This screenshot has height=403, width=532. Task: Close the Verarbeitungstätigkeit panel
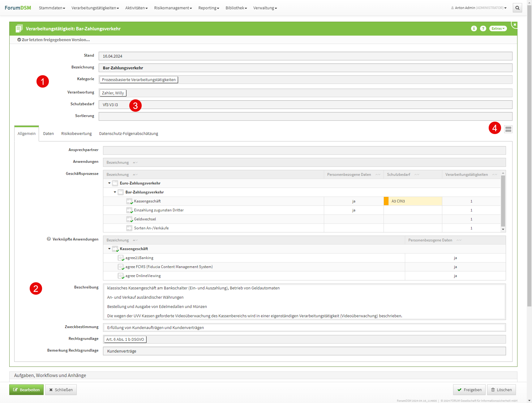click(x=515, y=24)
